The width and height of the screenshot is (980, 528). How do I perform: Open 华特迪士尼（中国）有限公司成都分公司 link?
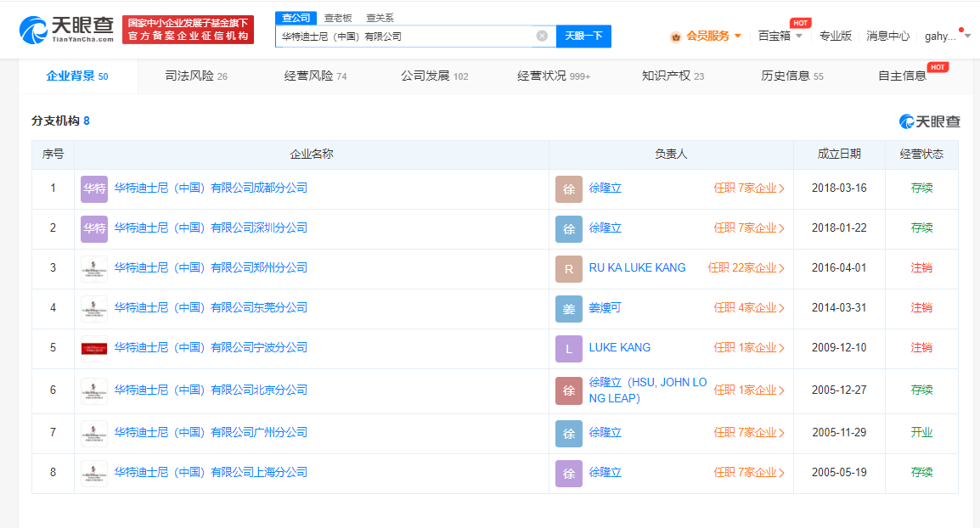pos(211,188)
